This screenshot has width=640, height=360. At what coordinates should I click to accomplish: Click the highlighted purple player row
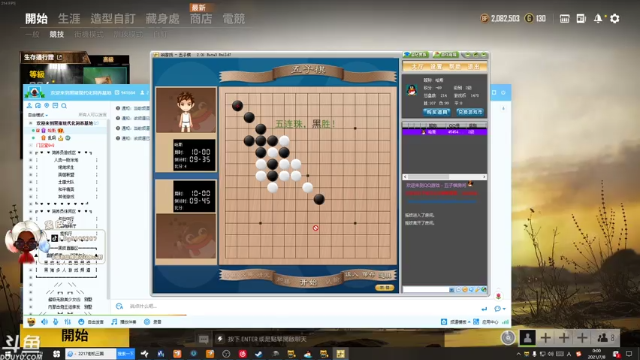444,132
